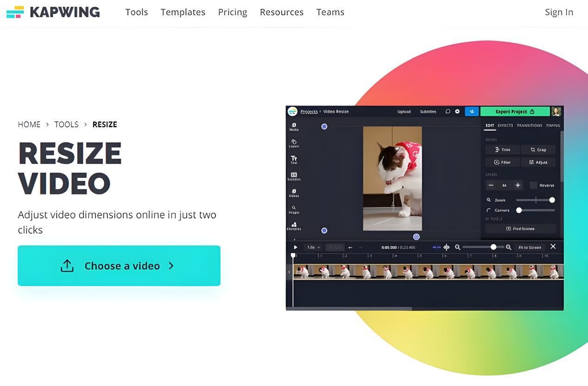Click the record circle icon
The image size is (588, 386).
[457, 112]
